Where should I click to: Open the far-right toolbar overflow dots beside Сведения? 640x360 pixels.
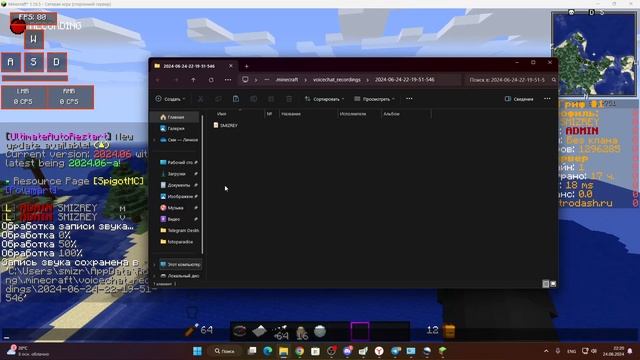(x=547, y=99)
